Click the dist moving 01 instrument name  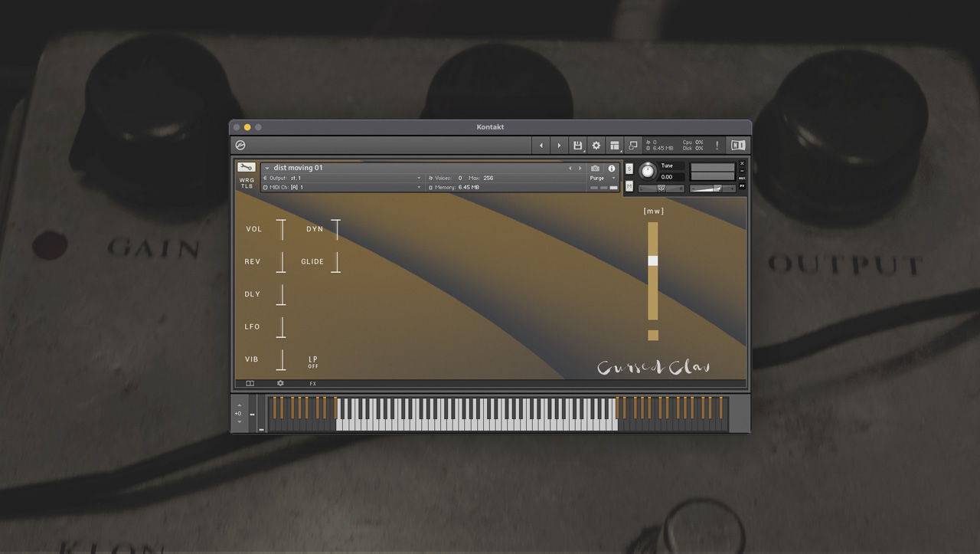(x=298, y=168)
